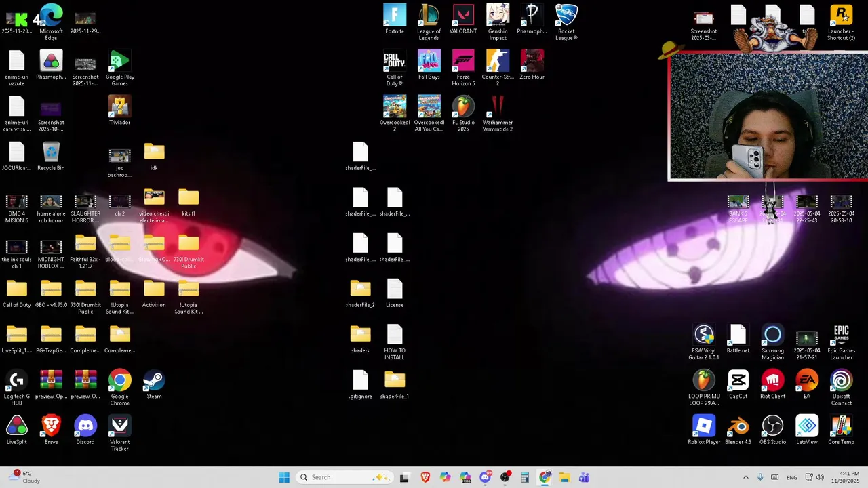Launch Google Play Games from the desktop
Image resolution: width=868 pixels, height=488 pixels.
coord(119,68)
